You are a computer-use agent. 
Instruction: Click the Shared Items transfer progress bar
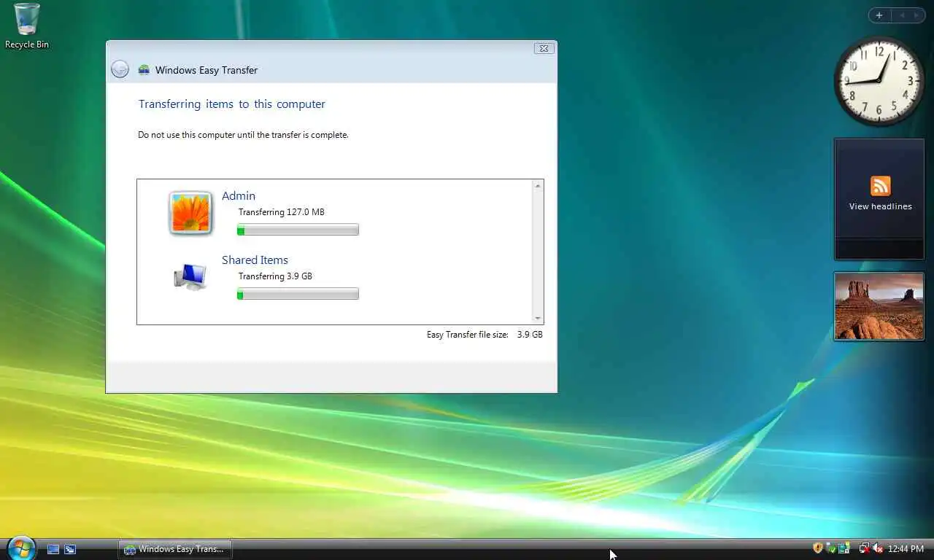(x=298, y=294)
